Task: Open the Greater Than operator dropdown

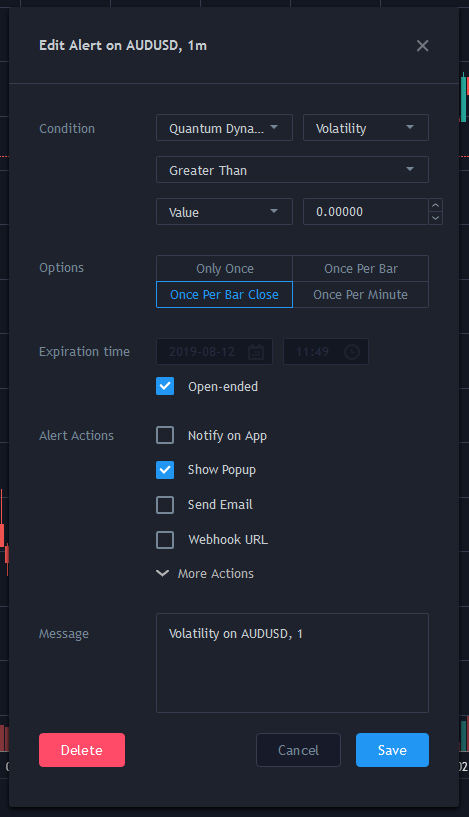Action: click(x=292, y=170)
